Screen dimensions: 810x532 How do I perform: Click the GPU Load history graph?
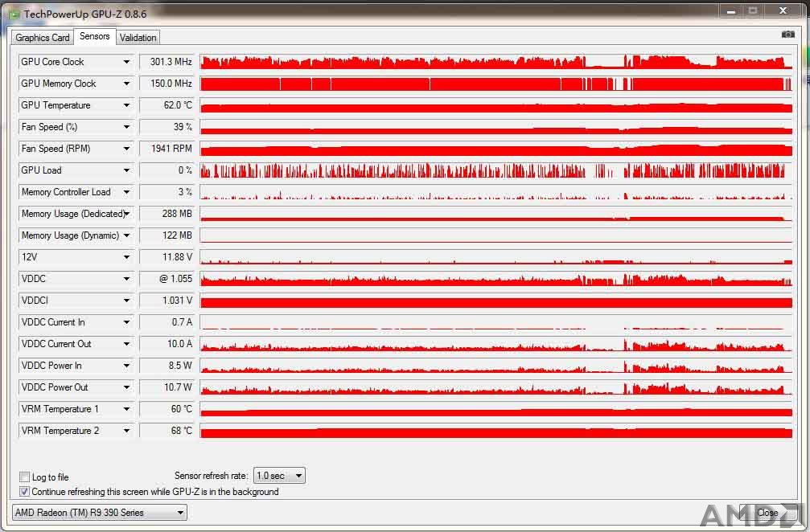[496, 170]
